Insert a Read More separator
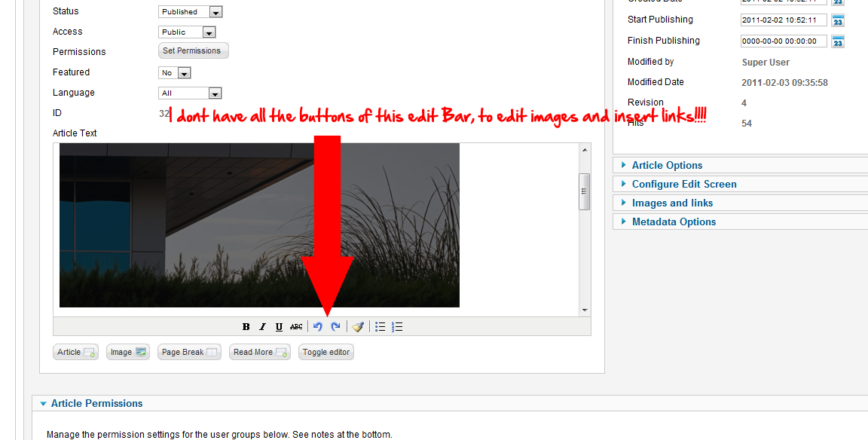The image size is (868, 440). (x=260, y=352)
